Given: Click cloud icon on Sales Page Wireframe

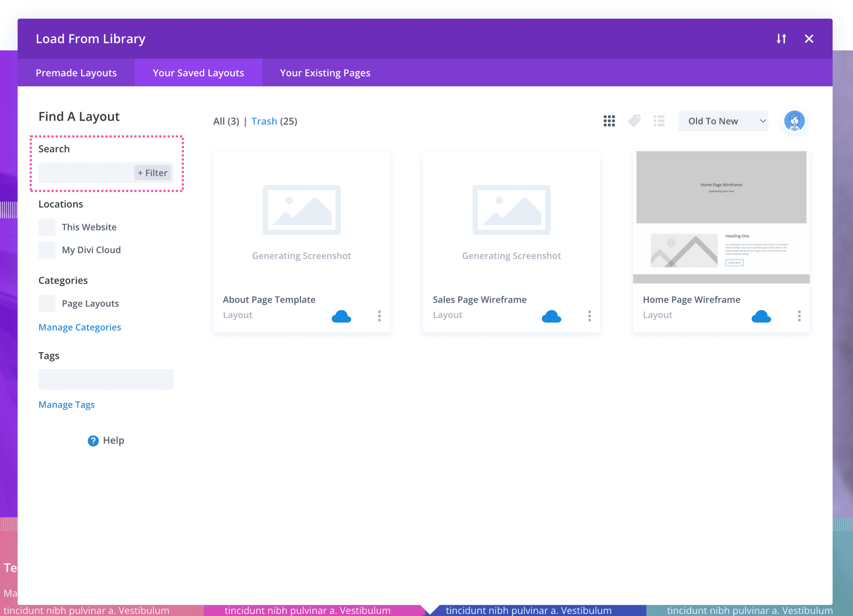Looking at the screenshot, I should click(x=551, y=317).
